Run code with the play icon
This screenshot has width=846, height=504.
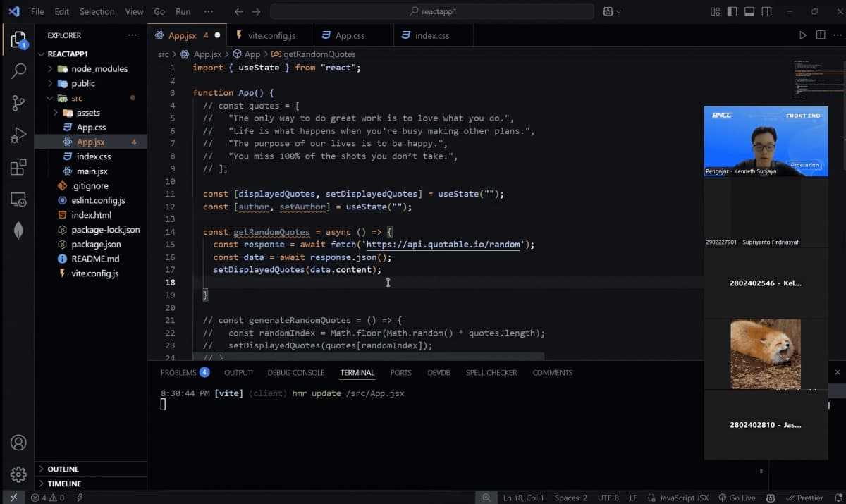tap(802, 35)
